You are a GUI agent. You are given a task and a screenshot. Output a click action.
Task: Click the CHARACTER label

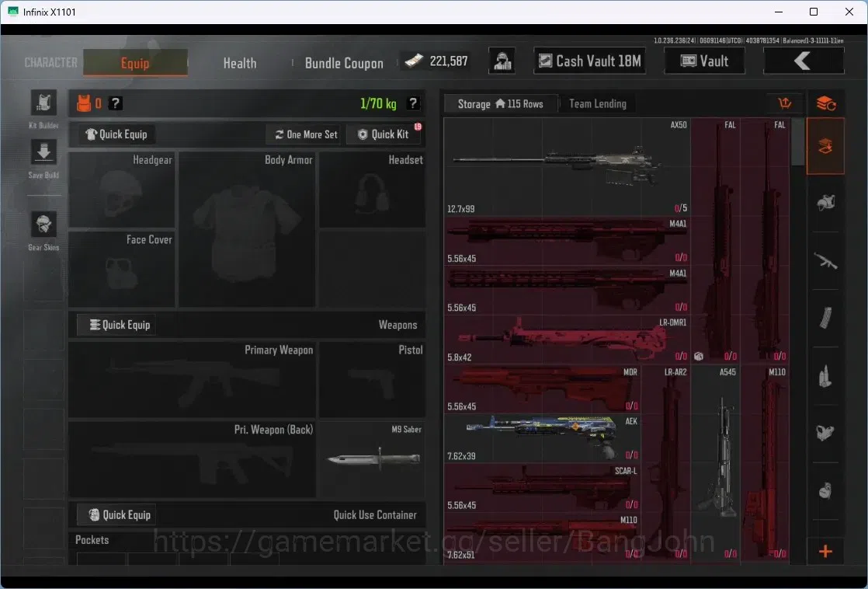[51, 63]
